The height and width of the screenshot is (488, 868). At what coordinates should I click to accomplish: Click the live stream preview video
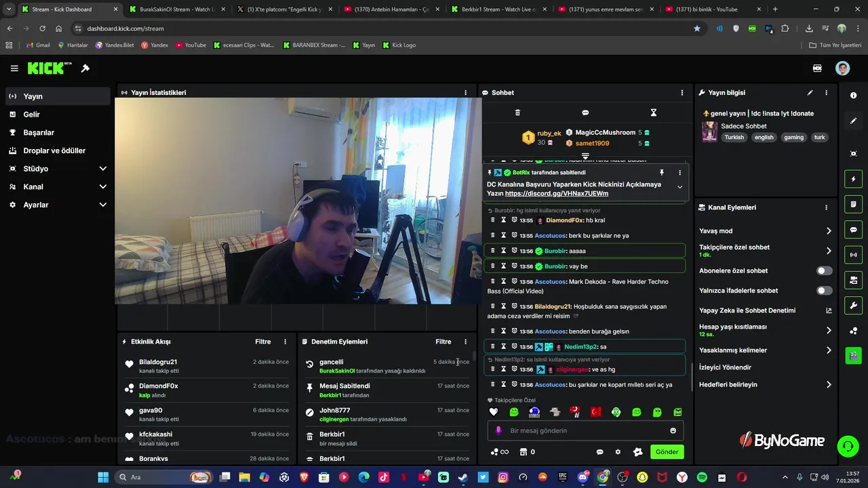coord(298,201)
